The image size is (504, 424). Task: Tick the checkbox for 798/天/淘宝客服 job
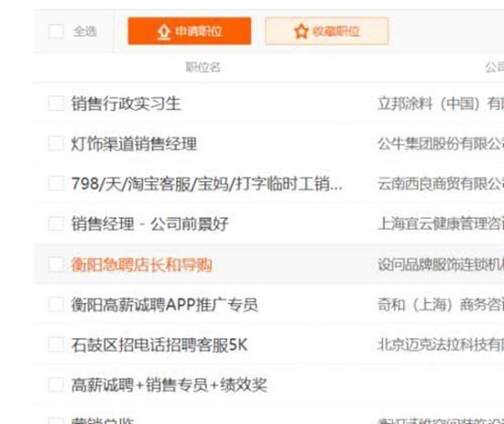pos(56,183)
